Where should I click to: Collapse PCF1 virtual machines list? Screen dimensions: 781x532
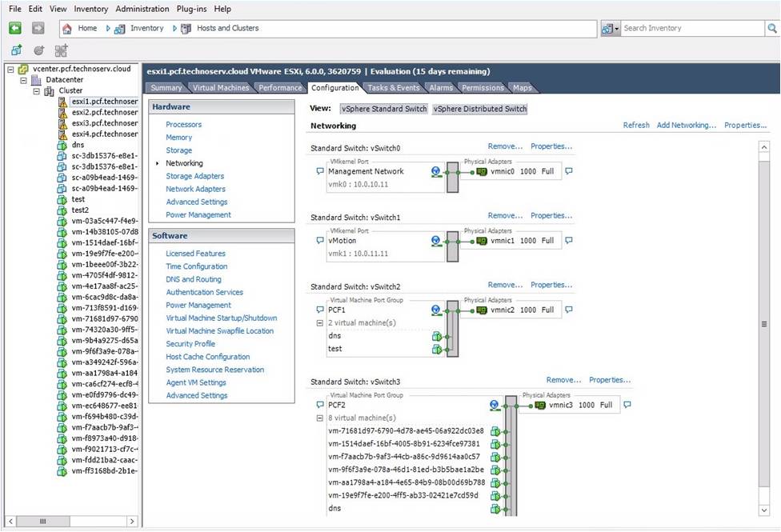[x=320, y=322]
